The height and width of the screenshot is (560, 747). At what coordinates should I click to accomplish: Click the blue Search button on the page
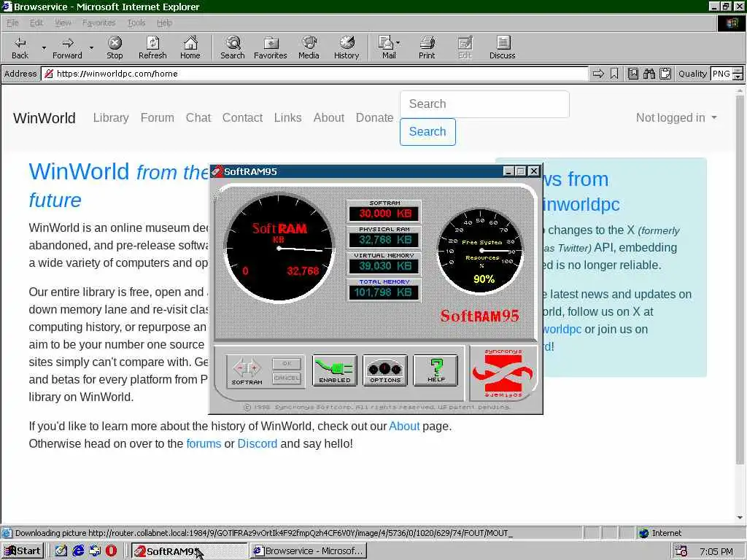[x=427, y=132]
